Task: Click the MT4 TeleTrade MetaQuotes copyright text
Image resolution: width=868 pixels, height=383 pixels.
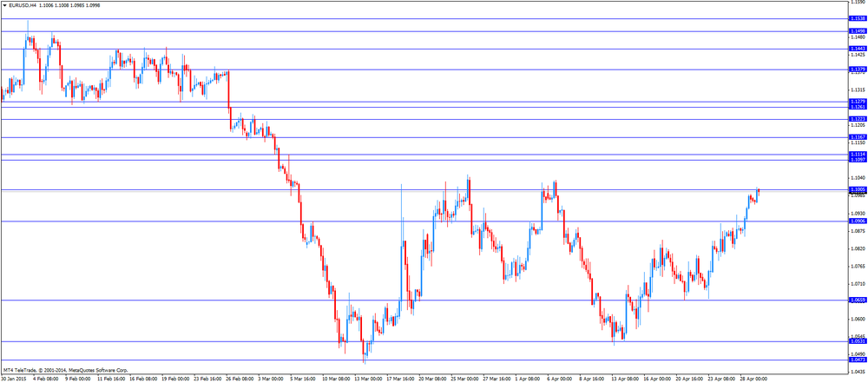Action: 65,370
